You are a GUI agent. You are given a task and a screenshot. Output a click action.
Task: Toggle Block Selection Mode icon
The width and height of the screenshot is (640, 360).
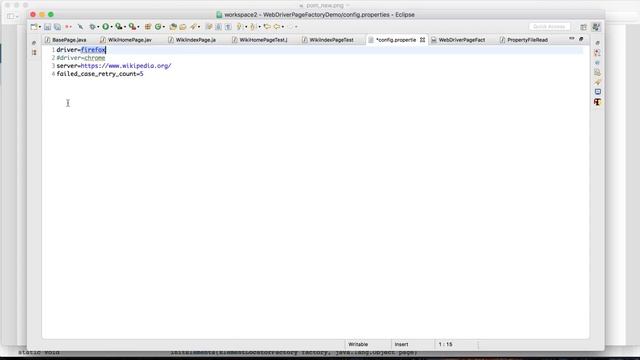click(218, 27)
